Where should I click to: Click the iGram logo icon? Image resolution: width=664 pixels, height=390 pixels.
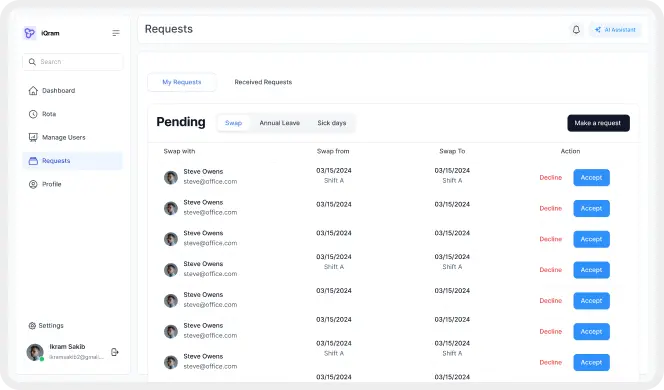(x=29, y=33)
